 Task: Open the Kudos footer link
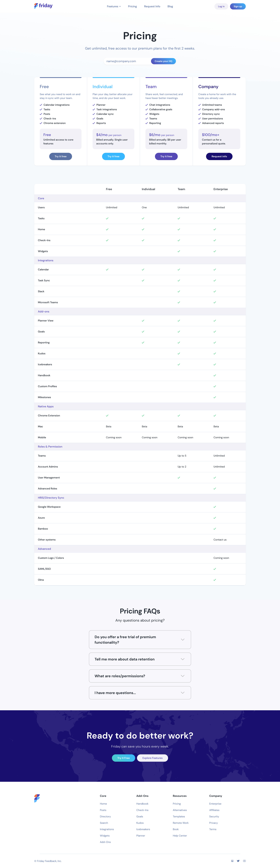[140, 823]
